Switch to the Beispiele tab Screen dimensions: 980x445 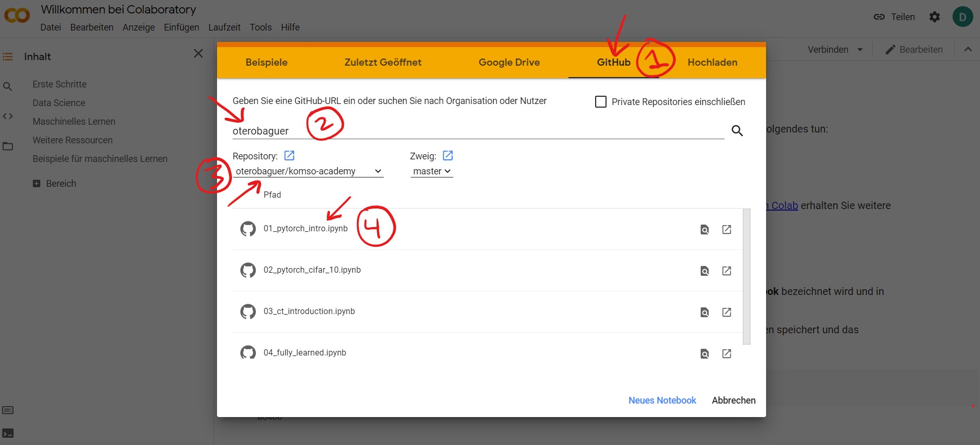(x=266, y=62)
